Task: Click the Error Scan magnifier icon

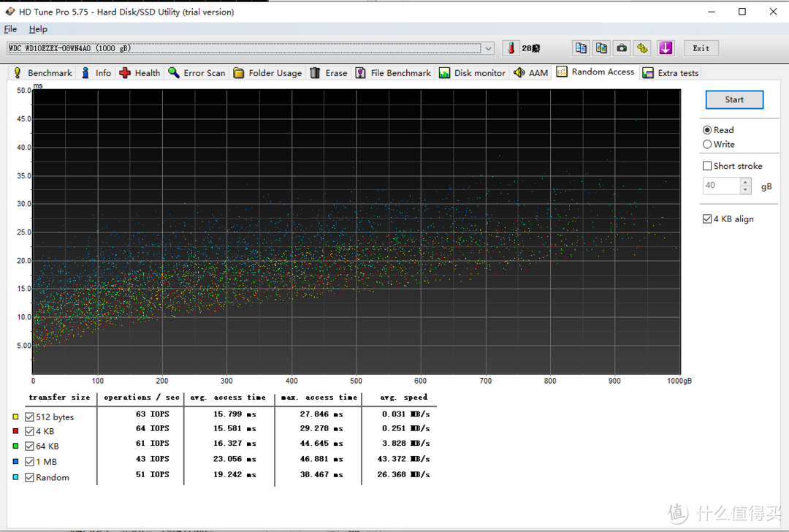Action: (174, 72)
